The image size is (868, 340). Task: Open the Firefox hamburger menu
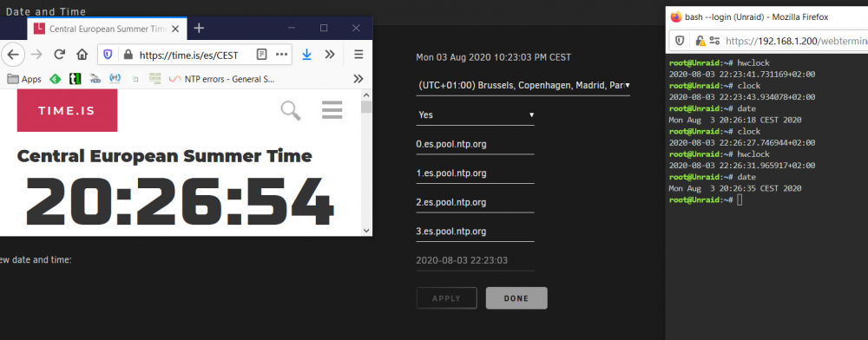click(358, 54)
